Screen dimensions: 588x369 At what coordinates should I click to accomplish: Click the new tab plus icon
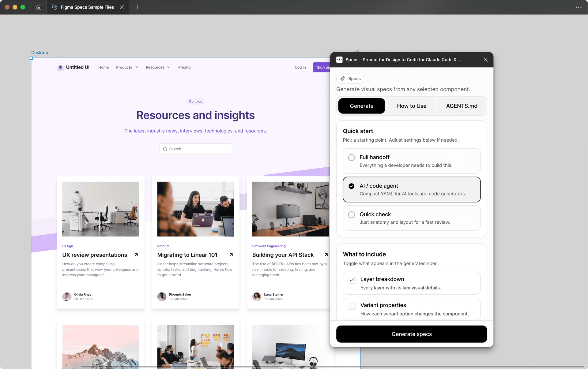(x=137, y=7)
